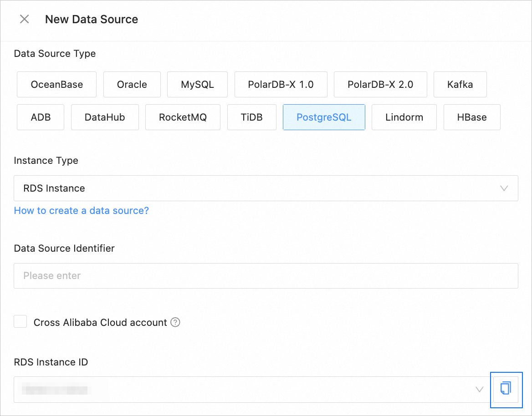Viewport: 532px width, 416px height.
Task: Open the Instance Type dropdown
Action: click(266, 188)
